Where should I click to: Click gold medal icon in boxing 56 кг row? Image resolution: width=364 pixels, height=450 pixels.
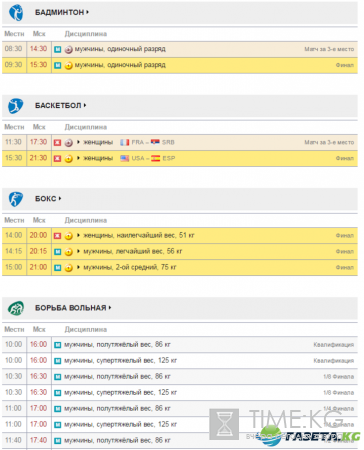click(68, 252)
